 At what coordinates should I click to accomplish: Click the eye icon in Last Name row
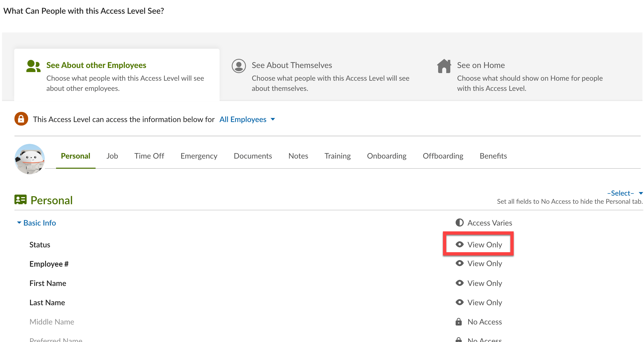[459, 302]
